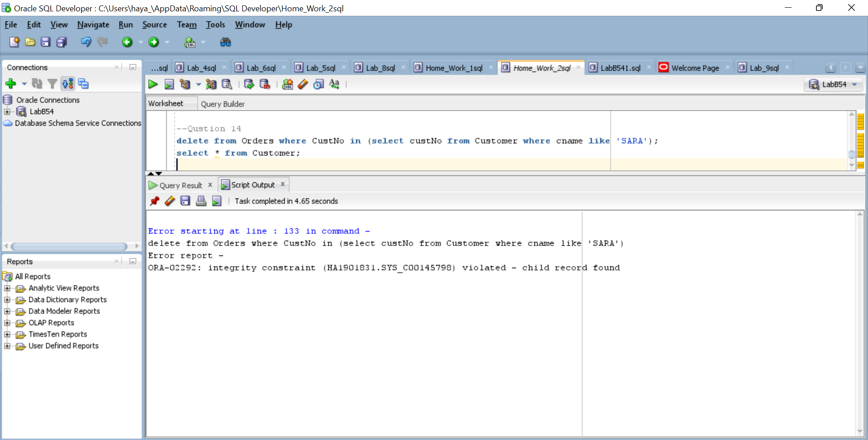Apply filter in Connections panel
Screen dimensions: 868x440
point(52,84)
